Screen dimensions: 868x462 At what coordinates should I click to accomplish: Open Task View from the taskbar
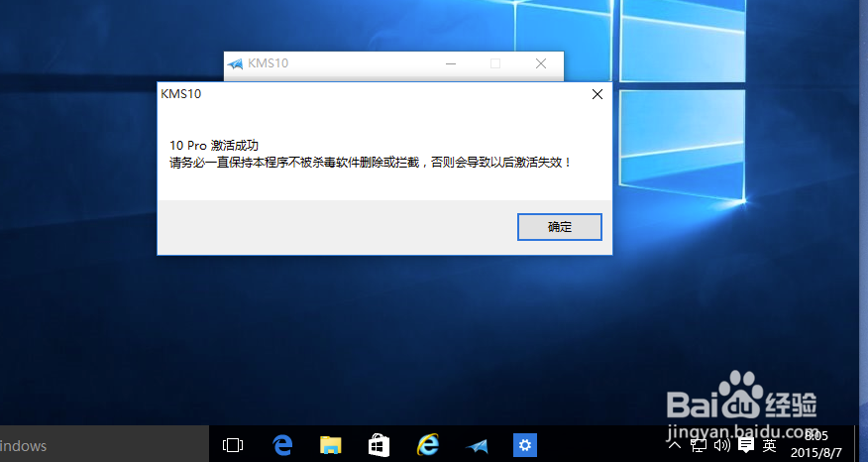(x=233, y=445)
